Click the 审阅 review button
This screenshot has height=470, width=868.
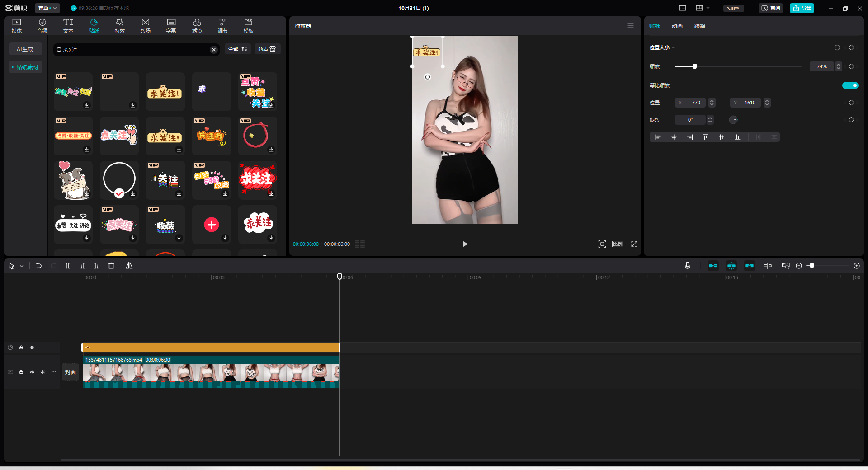771,8
